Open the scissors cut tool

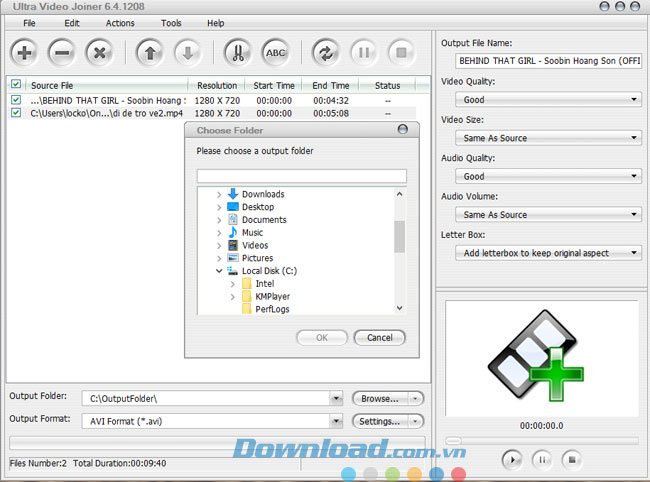click(238, 53)
